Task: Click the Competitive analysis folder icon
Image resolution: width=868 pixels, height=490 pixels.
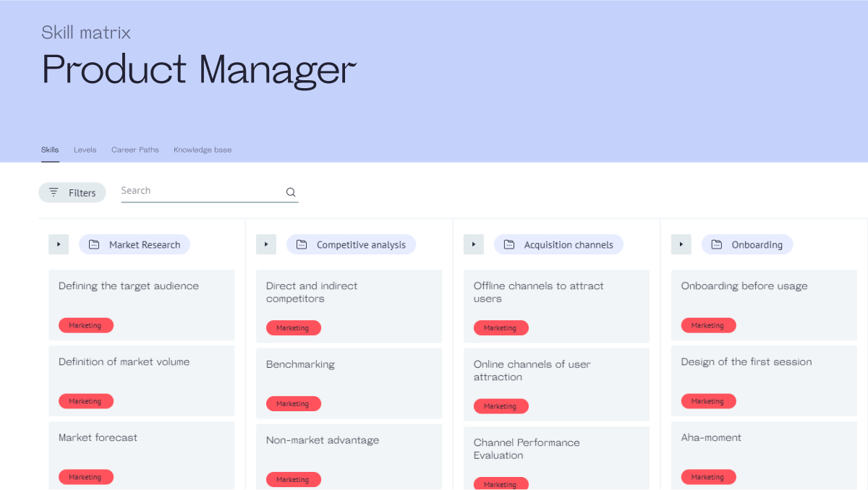Action: [x=302, y=244]
